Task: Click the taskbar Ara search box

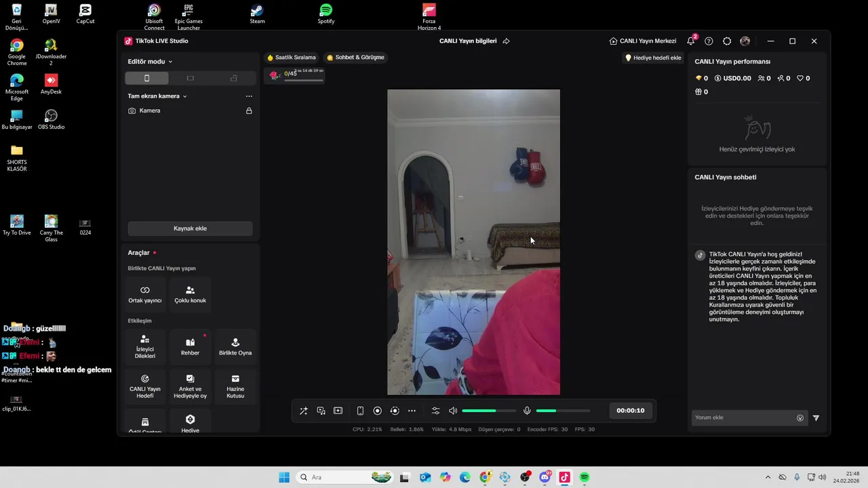Action: click(346, 477)
